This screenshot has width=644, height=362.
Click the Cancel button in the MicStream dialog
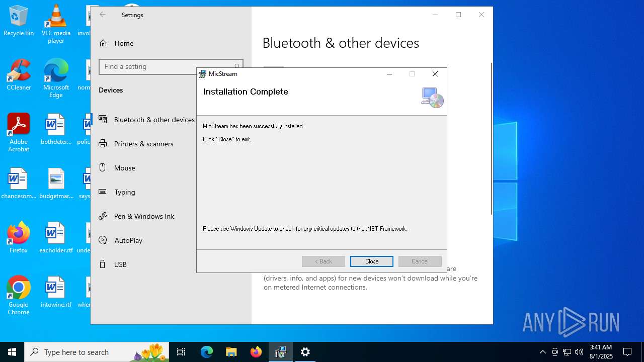[x=420, y=261]
